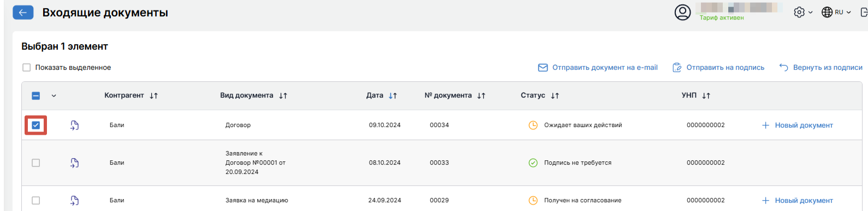Click the incoming document icon in row 00034
The height and width of the screenshot is (211, 868).
pos(74,125)
